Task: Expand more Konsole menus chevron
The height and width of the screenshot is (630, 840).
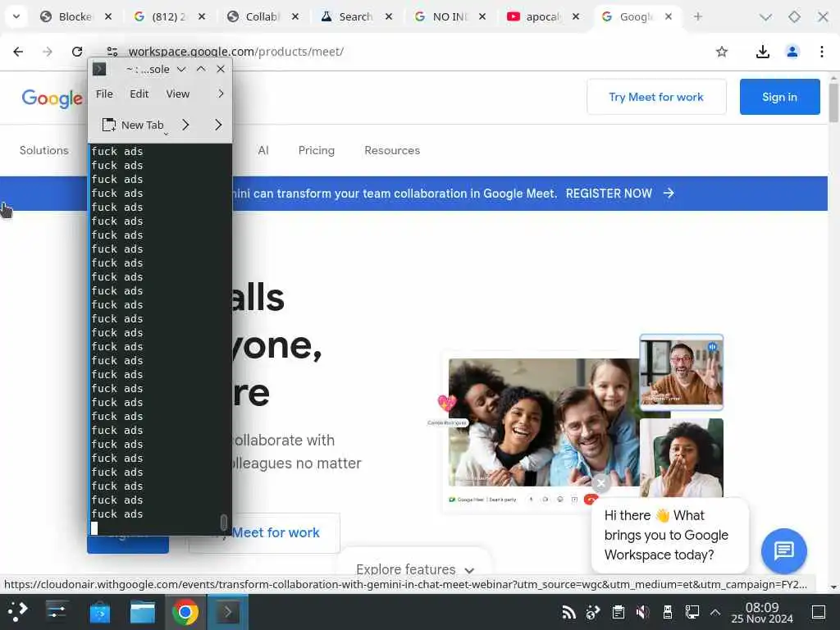Action: (221, 94)
